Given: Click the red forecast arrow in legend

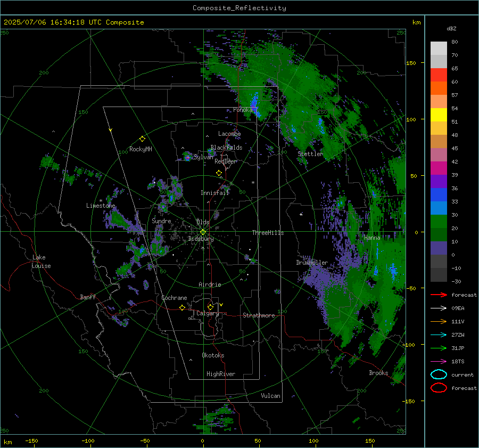Looking at the screenshot, I should pos(439,295).
